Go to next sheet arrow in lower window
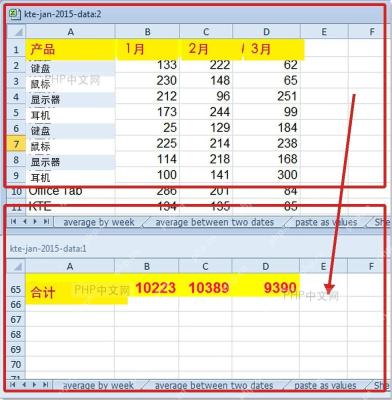Viewport: 392px width, 400px height. pos(34,385)
